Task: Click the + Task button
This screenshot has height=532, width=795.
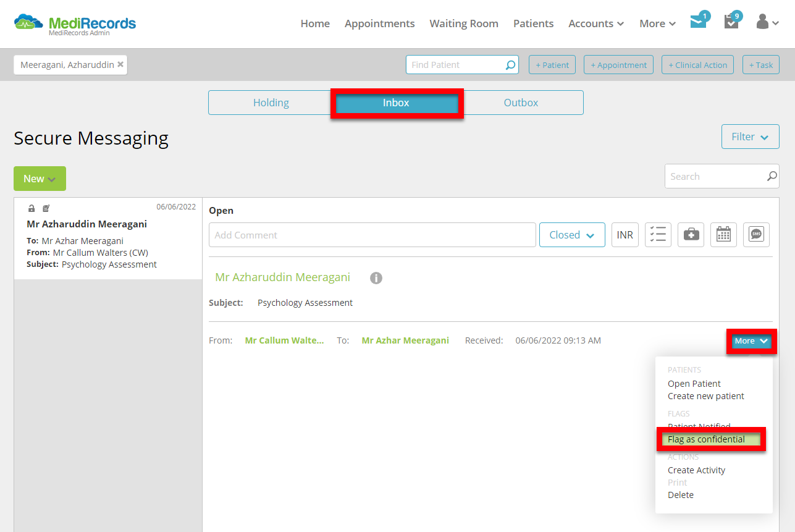Action: click(x=760, y=65)
